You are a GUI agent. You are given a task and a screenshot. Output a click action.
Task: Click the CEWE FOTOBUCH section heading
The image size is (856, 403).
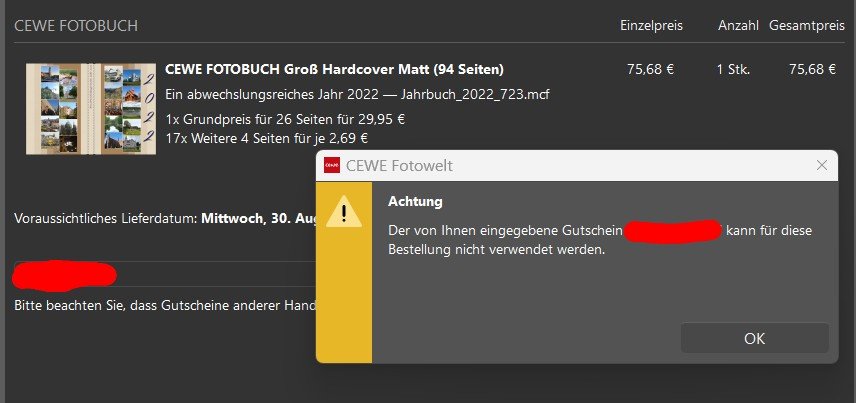pyautogui.click(x=76, y=26)
